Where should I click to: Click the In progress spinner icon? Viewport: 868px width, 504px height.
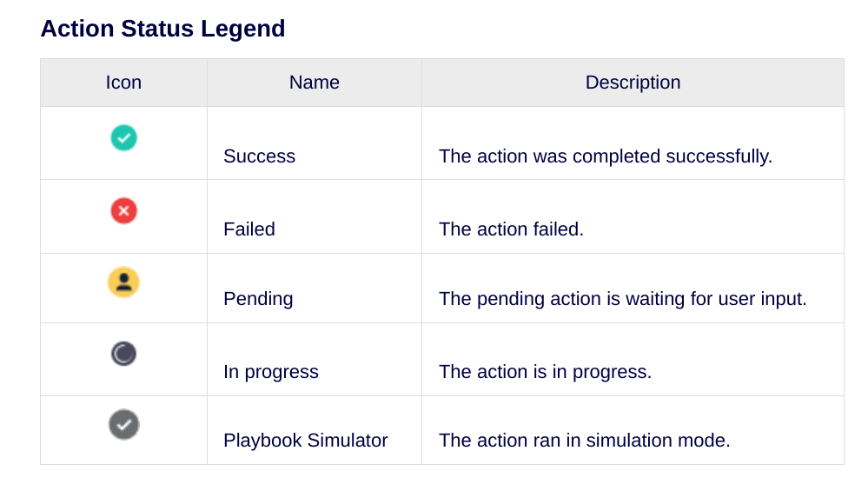[123, 354]
